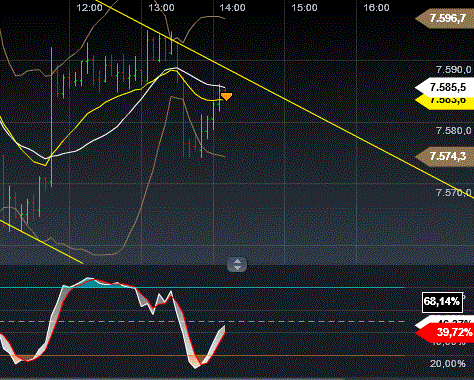Click the 14:00 time axis label
Viewport: 474px width, 380px height.
click(232, 7)
